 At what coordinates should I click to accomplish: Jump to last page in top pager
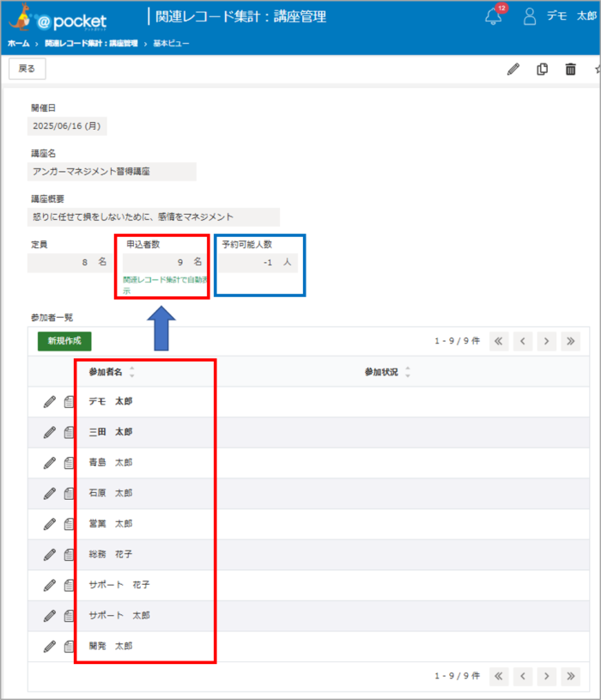(571, 342)
